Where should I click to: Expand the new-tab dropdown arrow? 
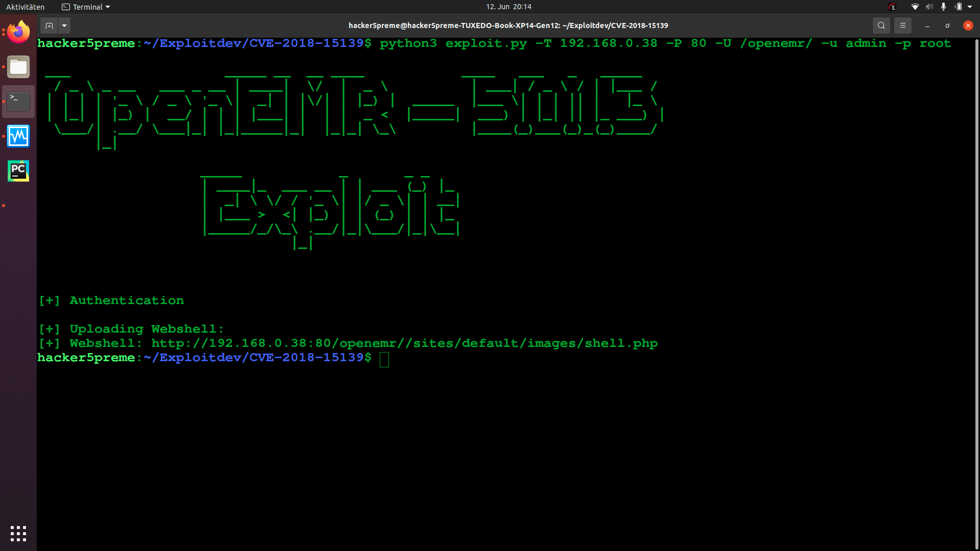click(x=64, y=26)
